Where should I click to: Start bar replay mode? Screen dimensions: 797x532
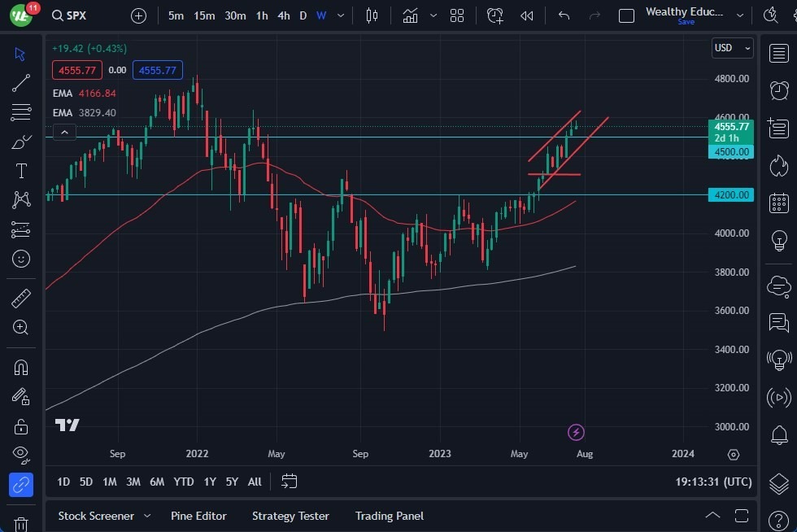[x=525, y=15]
